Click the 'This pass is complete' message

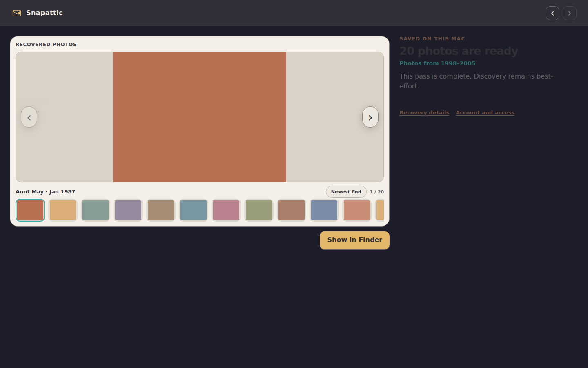476,81
